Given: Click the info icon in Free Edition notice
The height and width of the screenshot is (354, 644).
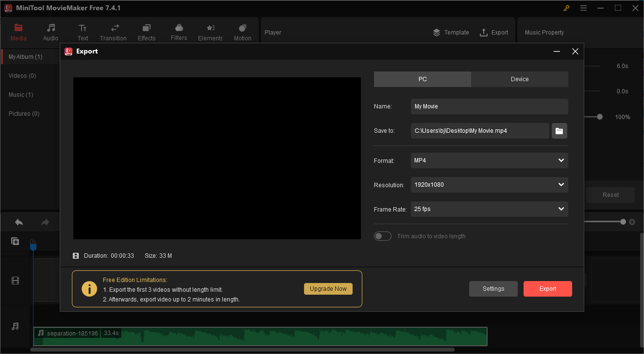Looking at the screenshot, I should tap(89, 289).
